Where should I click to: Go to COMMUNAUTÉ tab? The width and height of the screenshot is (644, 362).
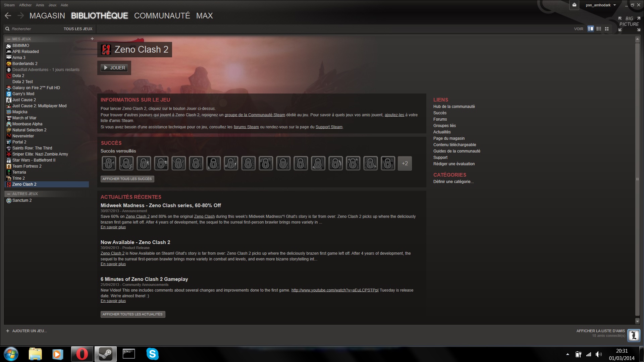[162, 16]
